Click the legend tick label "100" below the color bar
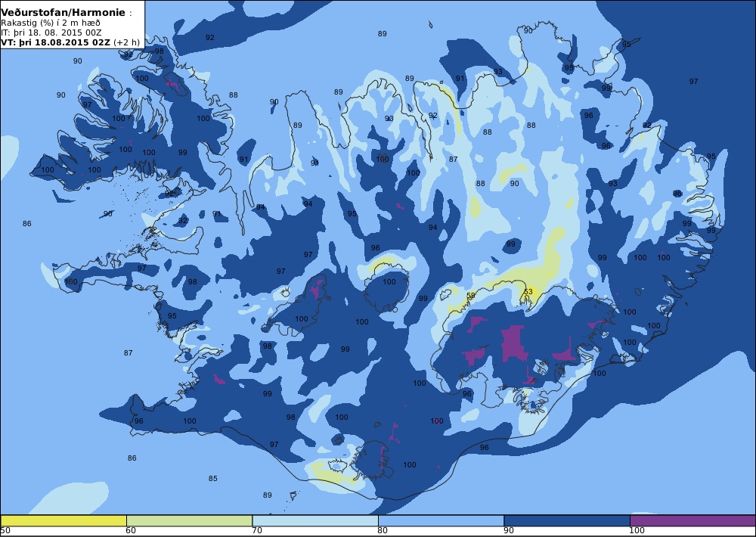756x537 pixels. point(637,531)
